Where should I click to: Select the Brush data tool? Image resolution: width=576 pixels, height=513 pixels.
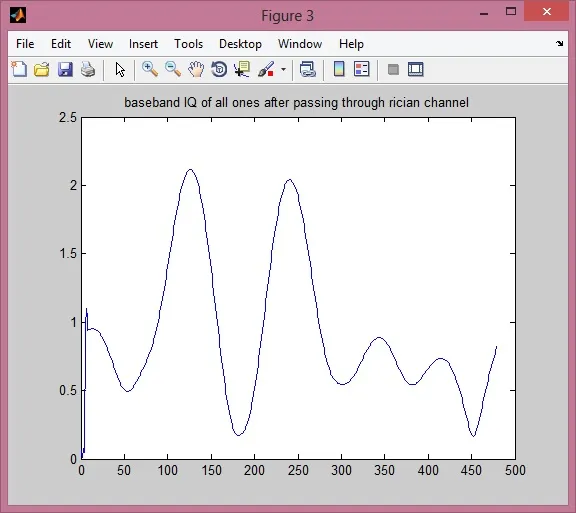coord(266,69)
